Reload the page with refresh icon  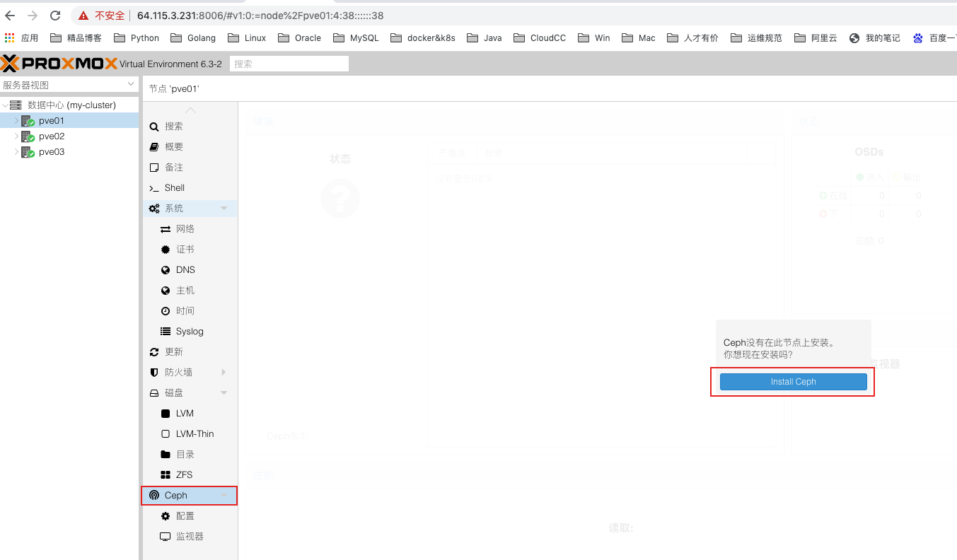(x=55, y=16)
